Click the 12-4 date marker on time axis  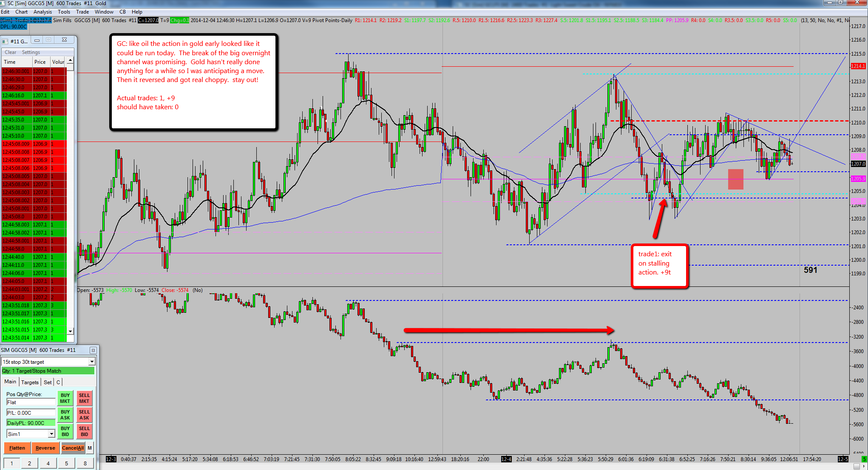pos(506,459)
